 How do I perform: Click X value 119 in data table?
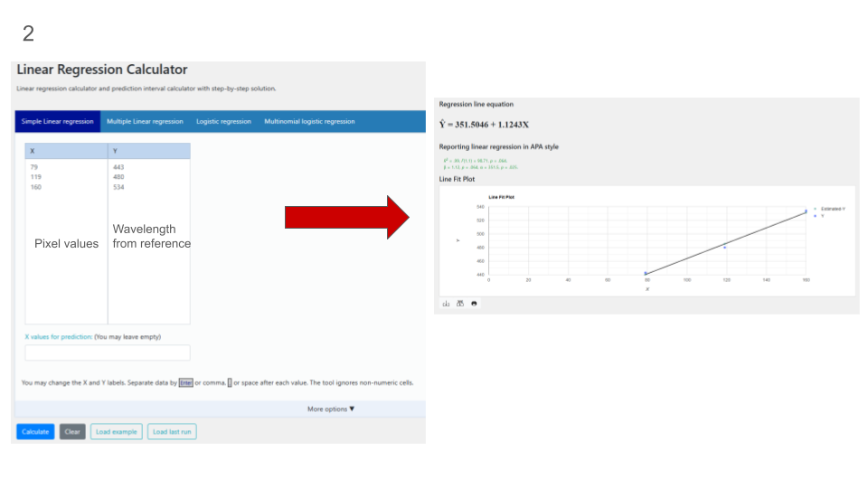[36, 177]
